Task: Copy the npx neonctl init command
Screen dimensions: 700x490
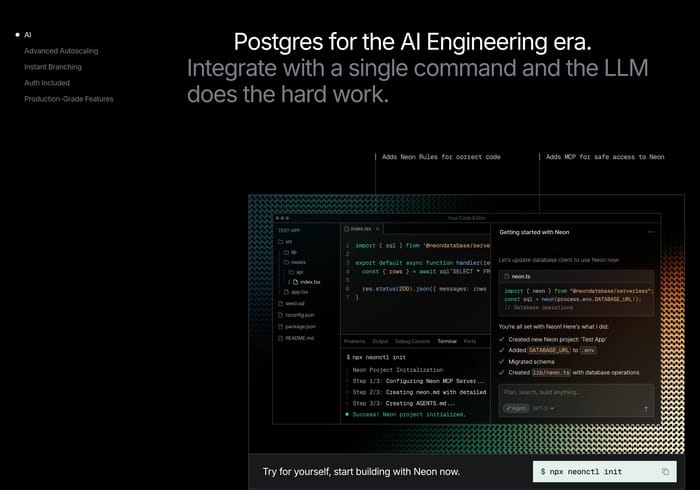Action: [665, 472]
